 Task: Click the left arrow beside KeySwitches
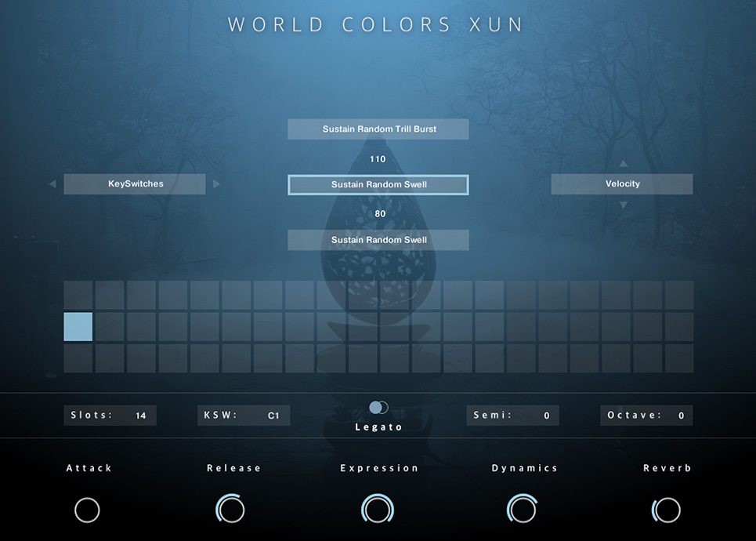(x=52, y=183)
